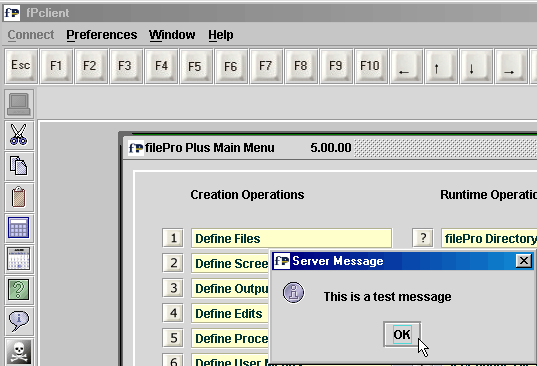
Task: Open the Connect menu
Action: click(31, 35)
